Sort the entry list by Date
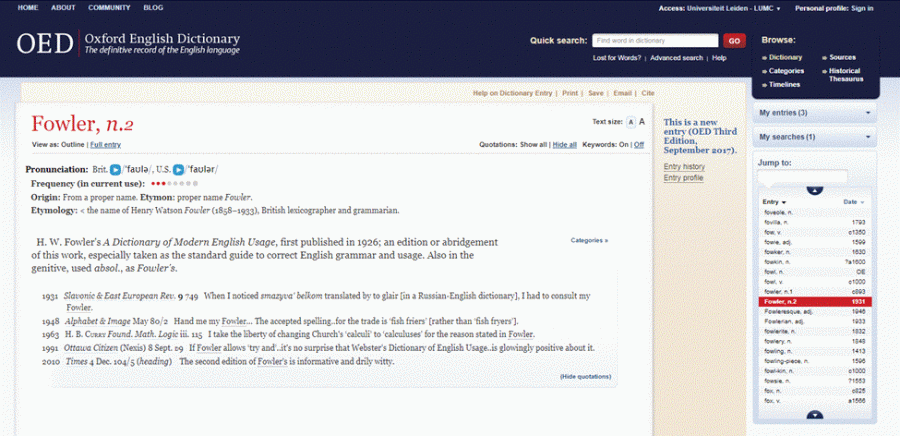Viewport: 900px width, 436px height. [850, 203]
